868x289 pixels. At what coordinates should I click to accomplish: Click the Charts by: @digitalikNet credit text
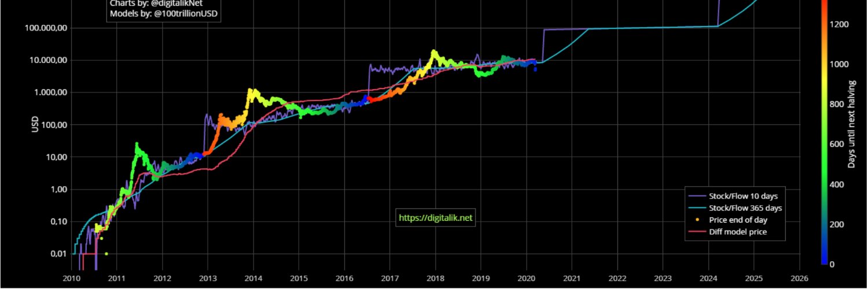coord(156,3)
